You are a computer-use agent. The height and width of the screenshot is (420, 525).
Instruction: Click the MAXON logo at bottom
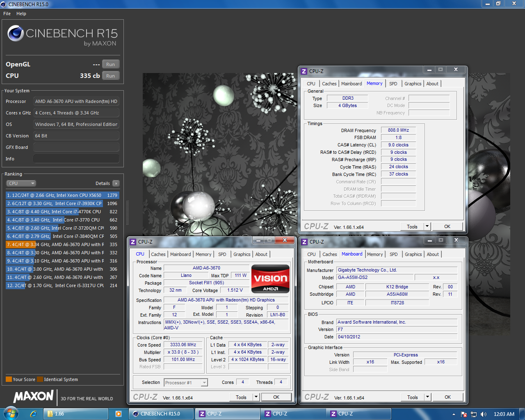pyautogui.click(x=33, y=396)
